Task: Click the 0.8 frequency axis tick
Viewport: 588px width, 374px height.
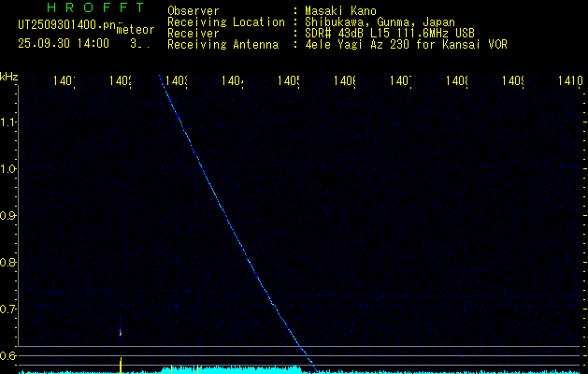Action: [9, 262]
